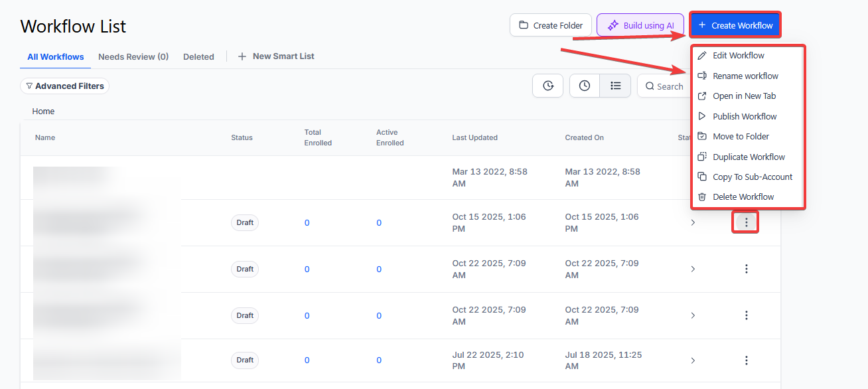Image resolution: width=868 pixels, height=389 pixels.
Task: Click Build using AI button
Action: [640, 25]
